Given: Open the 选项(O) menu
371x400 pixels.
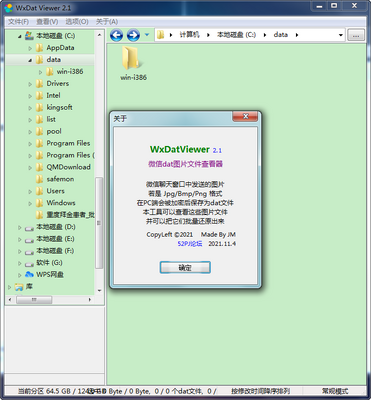Looking at the screenshot, I should (x=77, y=22).
